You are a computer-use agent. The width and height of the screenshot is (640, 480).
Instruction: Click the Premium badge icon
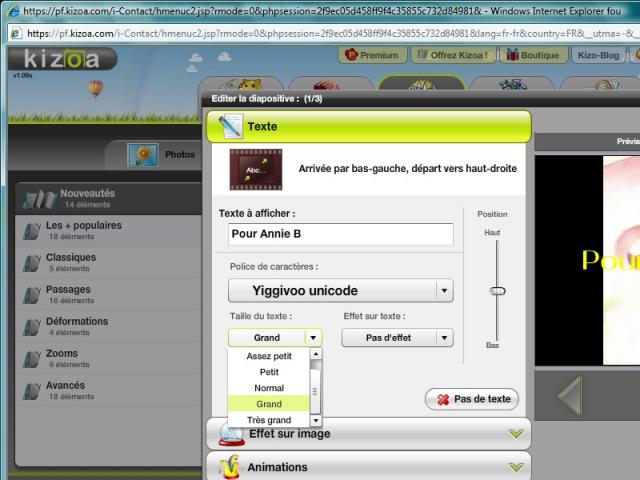pos(351,54)
